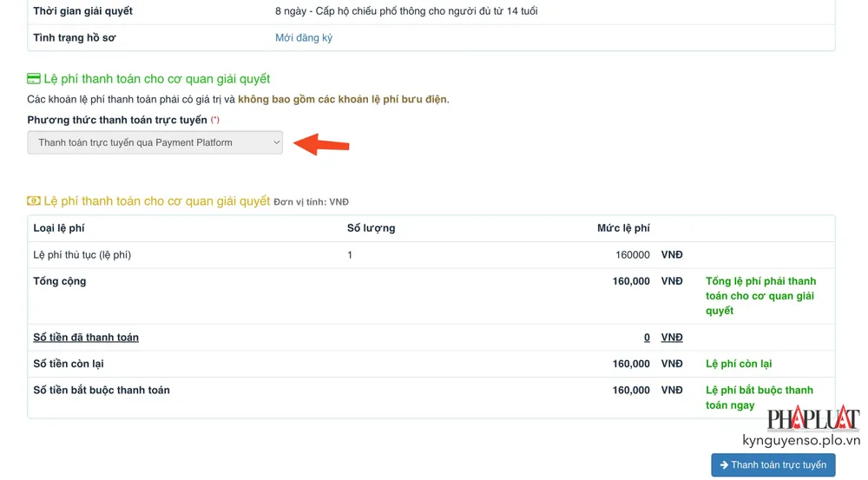Image resolution: width=868 pixels, height=480 pixels.
Task: Click the kynguyenso.plo.vn site address
Action: (800, 441)
